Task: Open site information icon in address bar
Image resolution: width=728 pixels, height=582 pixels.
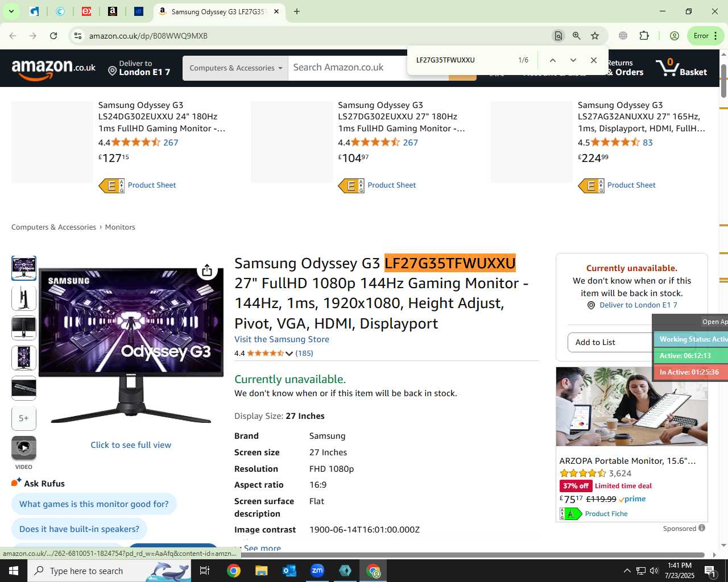Action: 78,36
